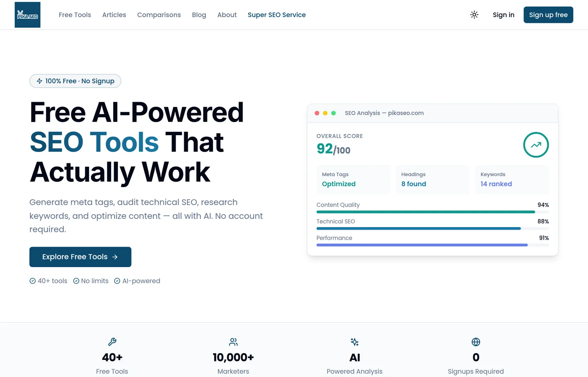Click the Keywords 14 ranked card
588x377 pixels.
pos(512,179)
